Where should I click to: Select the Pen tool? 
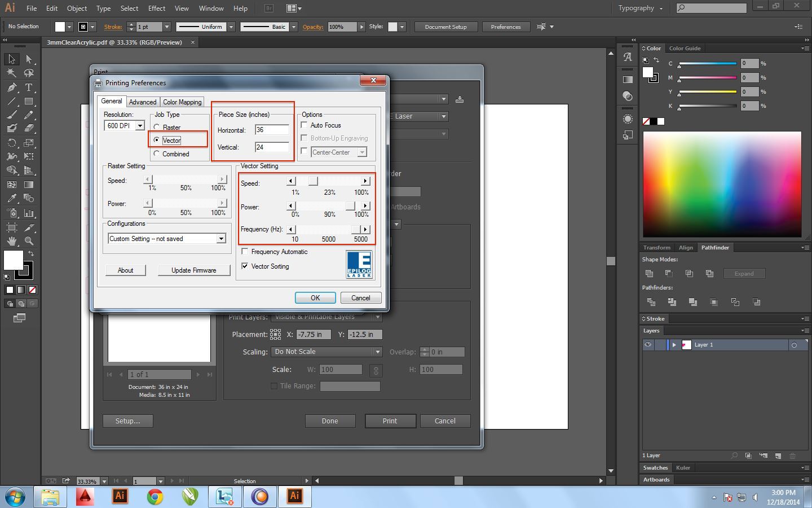[11, 87]
